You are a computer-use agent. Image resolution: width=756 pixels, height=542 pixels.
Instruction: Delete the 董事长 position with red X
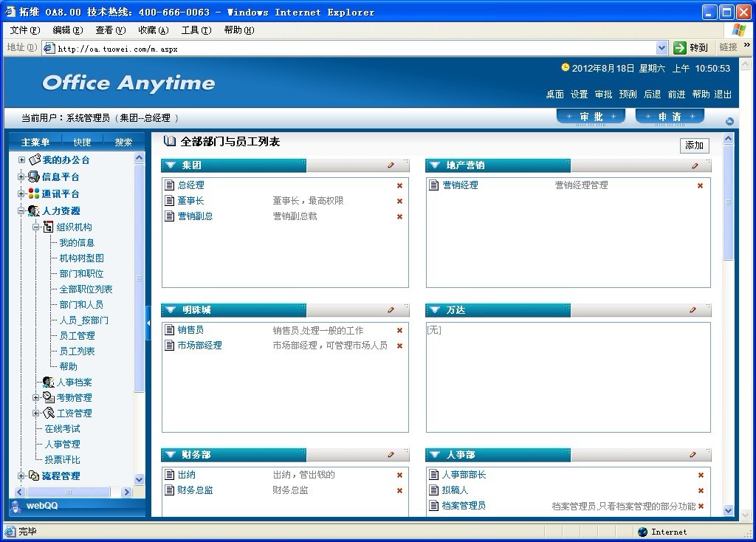[x=399, y=201]
